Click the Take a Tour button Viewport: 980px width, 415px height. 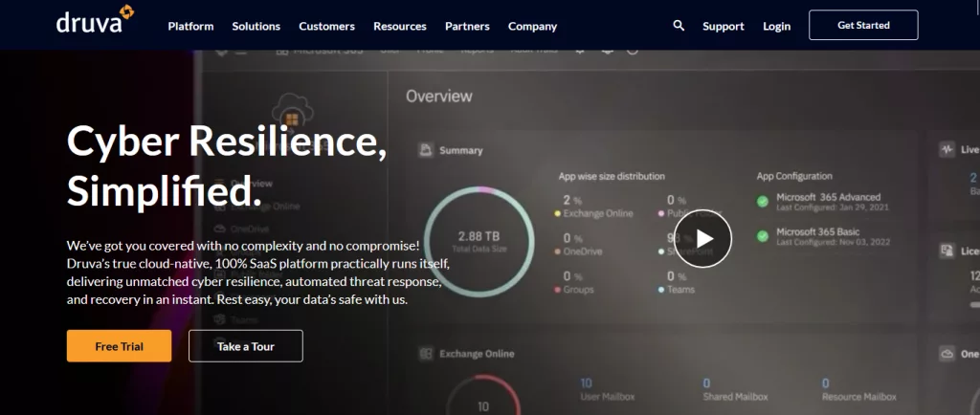[246, 346]
